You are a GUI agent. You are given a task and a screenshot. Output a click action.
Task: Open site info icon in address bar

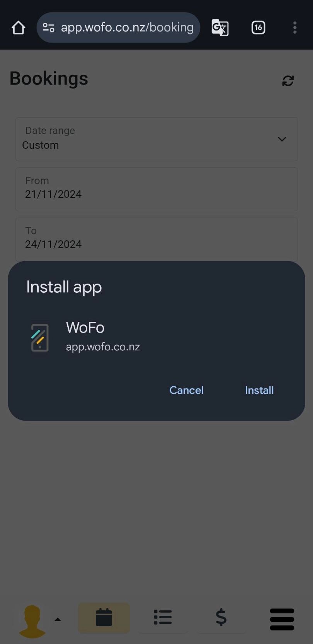(x=48, y=27)
